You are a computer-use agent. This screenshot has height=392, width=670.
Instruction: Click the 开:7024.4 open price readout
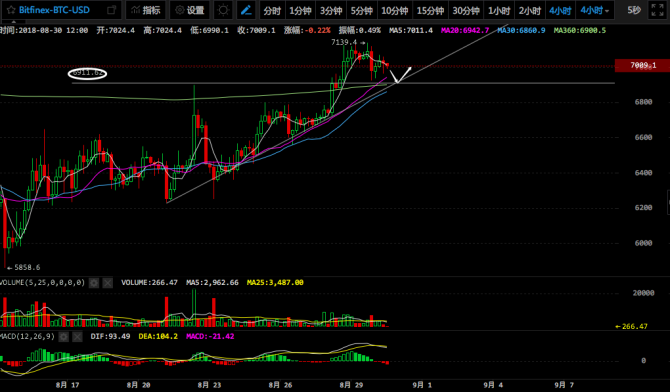[115, 30]
